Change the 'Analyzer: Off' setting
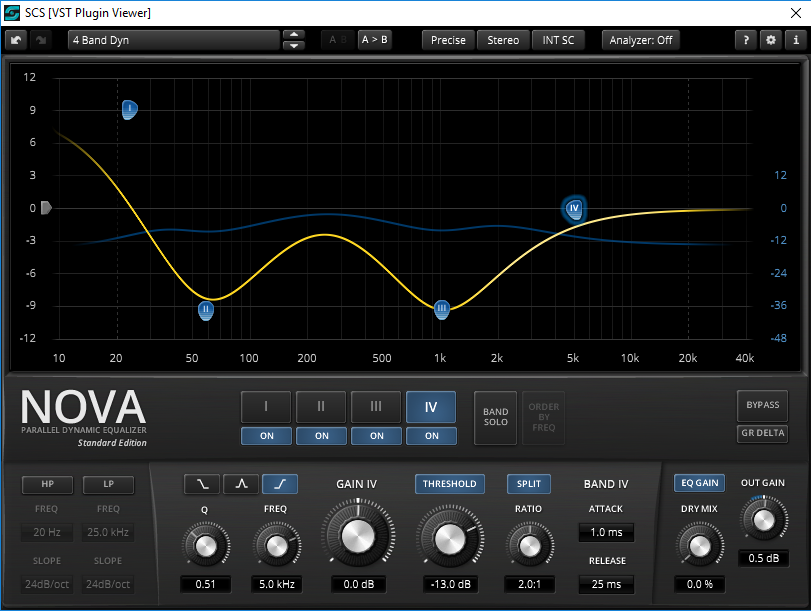 coord(640,40)
